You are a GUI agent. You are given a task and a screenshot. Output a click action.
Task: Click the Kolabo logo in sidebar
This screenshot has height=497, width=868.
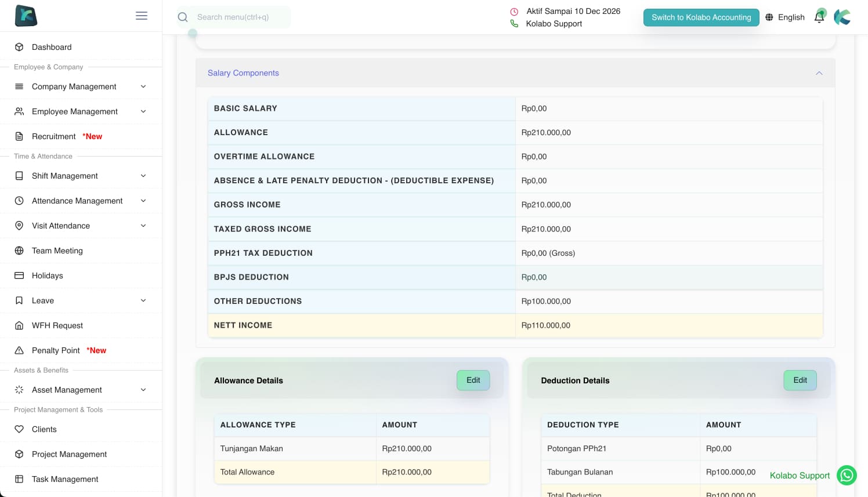(26, 16)
